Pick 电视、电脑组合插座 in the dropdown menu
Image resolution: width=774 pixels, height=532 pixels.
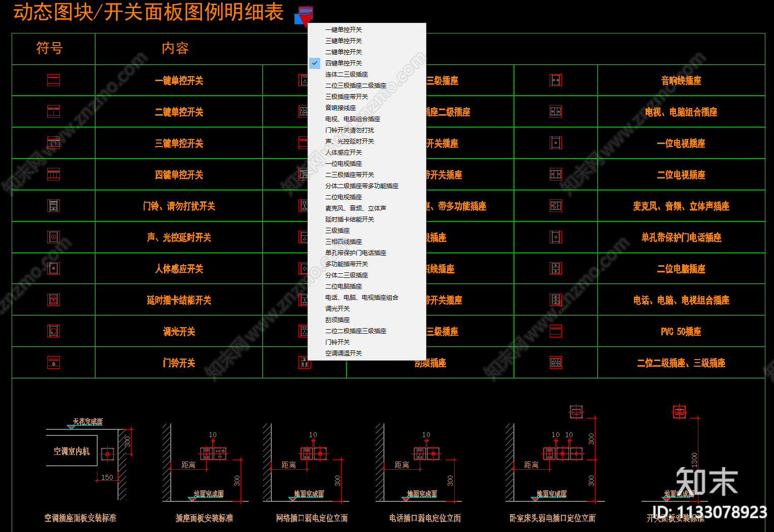pos(353,119)
